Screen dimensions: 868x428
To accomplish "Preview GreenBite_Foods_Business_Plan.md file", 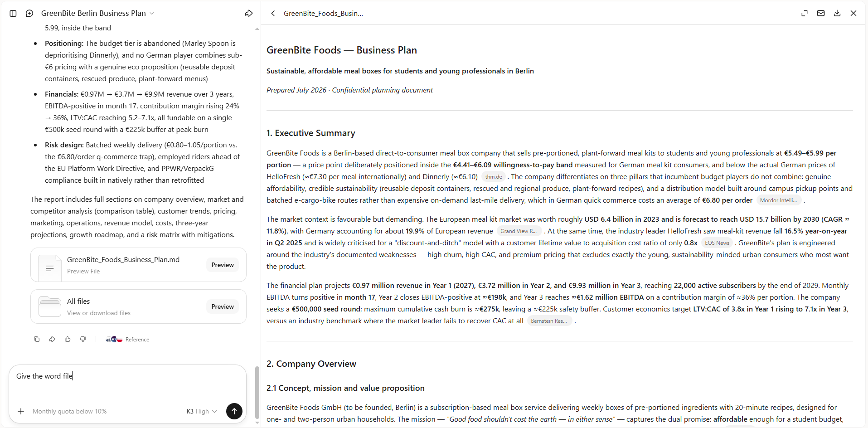I will (223, 265).
